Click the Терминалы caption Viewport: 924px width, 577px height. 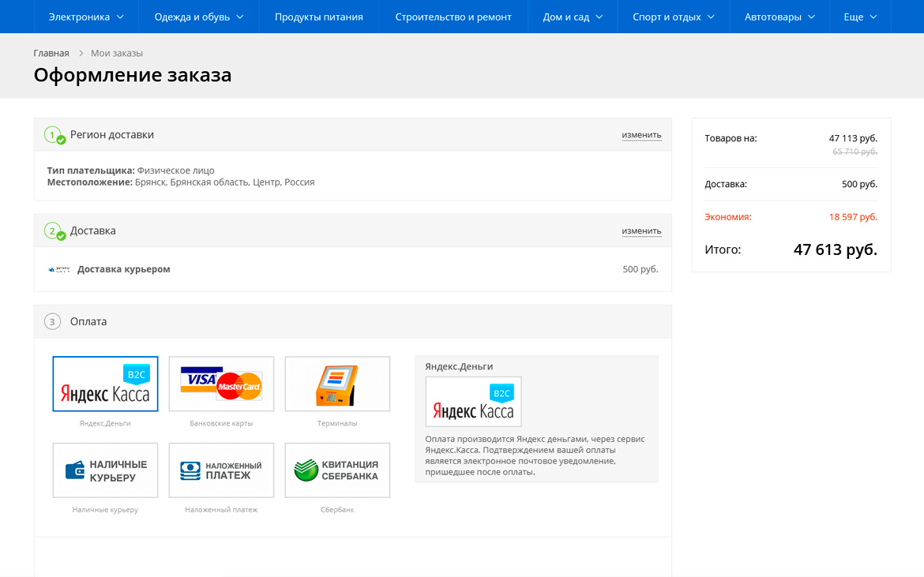(337, 423)
